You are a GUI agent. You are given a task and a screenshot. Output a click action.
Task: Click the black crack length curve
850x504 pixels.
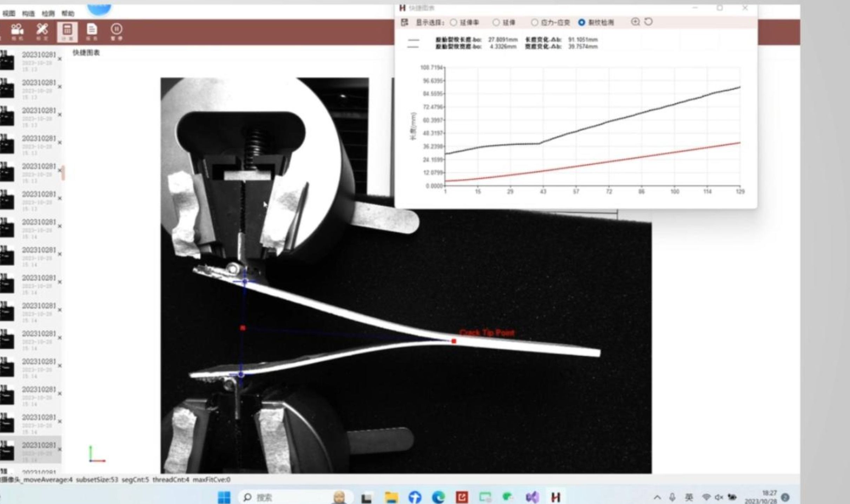609,121
